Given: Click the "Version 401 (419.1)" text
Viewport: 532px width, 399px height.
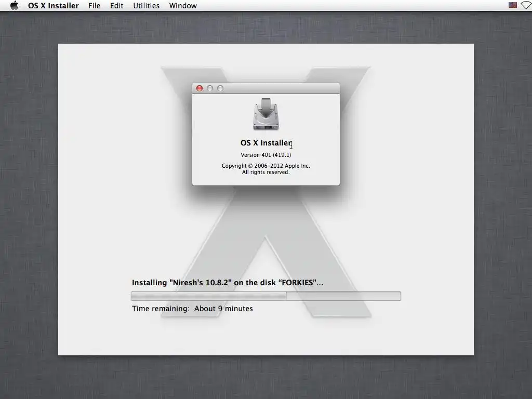Looking at the screenshot, I should (x=266, y=155).
